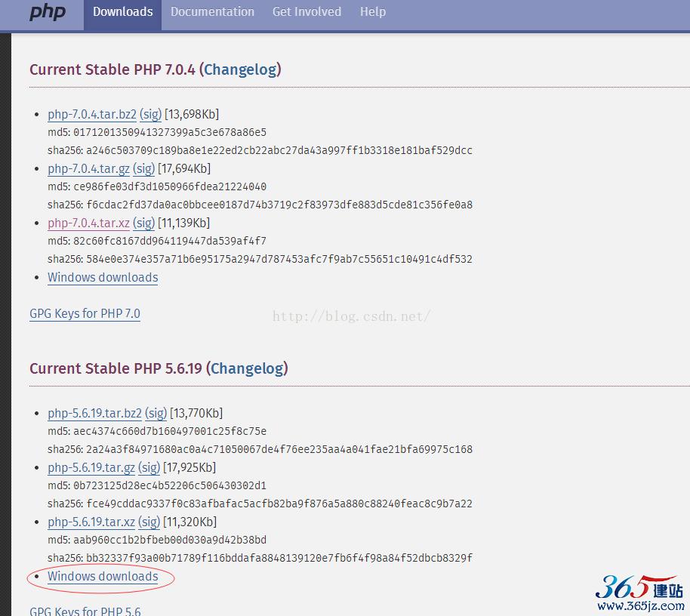Click sha256 hash starting 2a24a3f8
Screen dimensions: 690x616
(x=279, y=449)
